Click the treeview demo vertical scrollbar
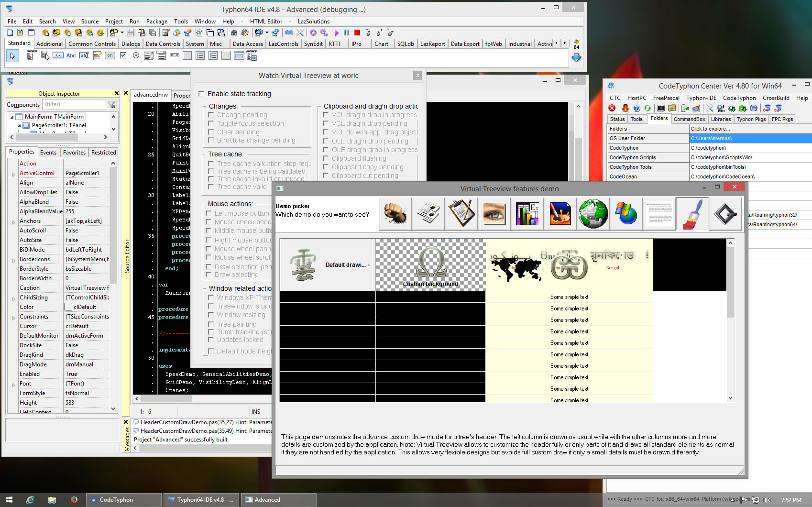The image size is (812, 507). 730,320
